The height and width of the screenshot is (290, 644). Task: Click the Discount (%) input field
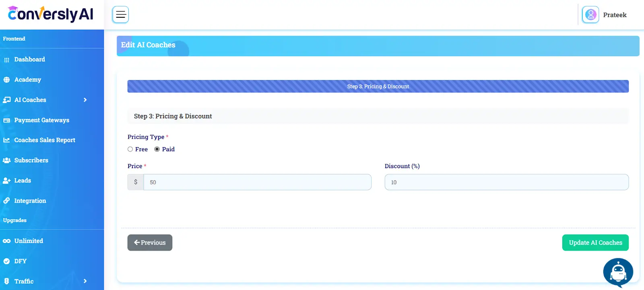tap(506, 182)
